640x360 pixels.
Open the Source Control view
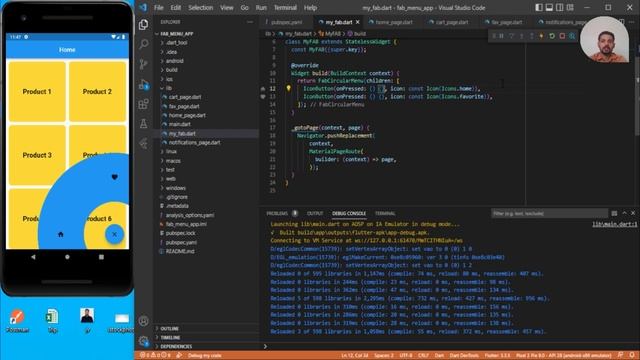144,64
